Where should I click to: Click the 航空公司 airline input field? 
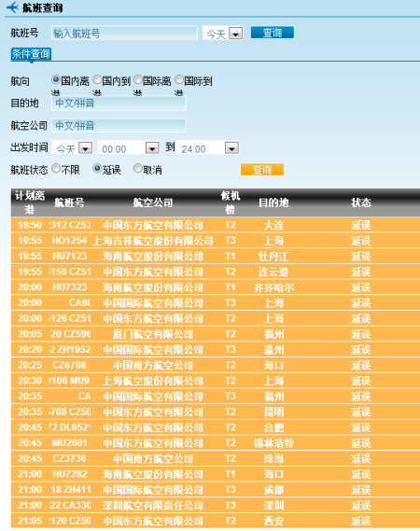click(119, 125)
